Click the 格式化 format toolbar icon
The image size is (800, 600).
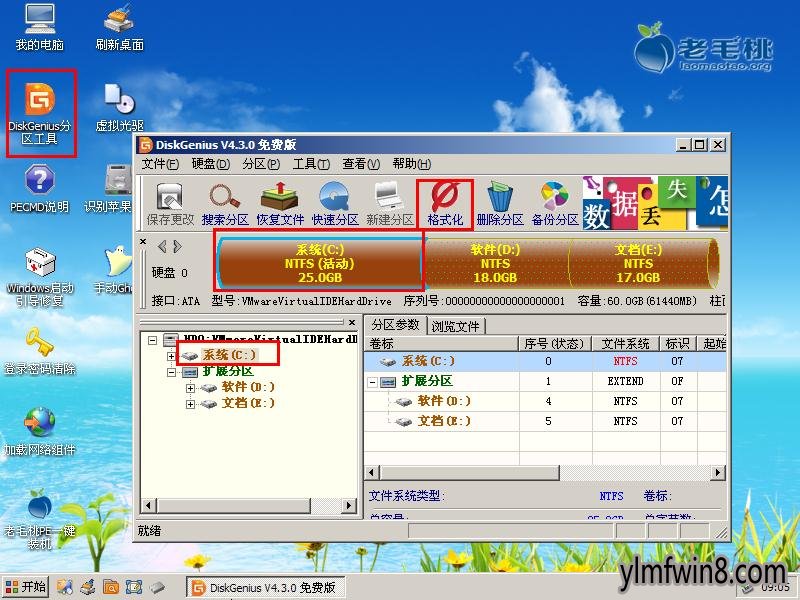coord(445,204)
